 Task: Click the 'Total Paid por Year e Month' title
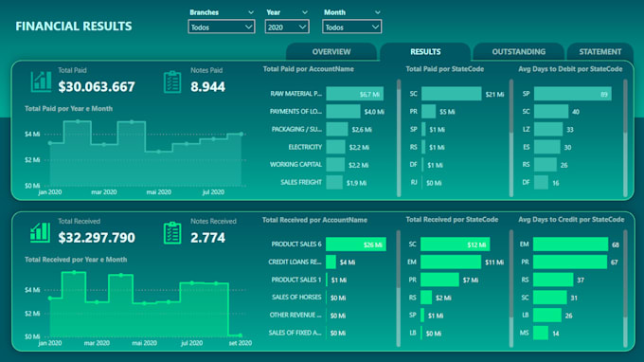68,108
